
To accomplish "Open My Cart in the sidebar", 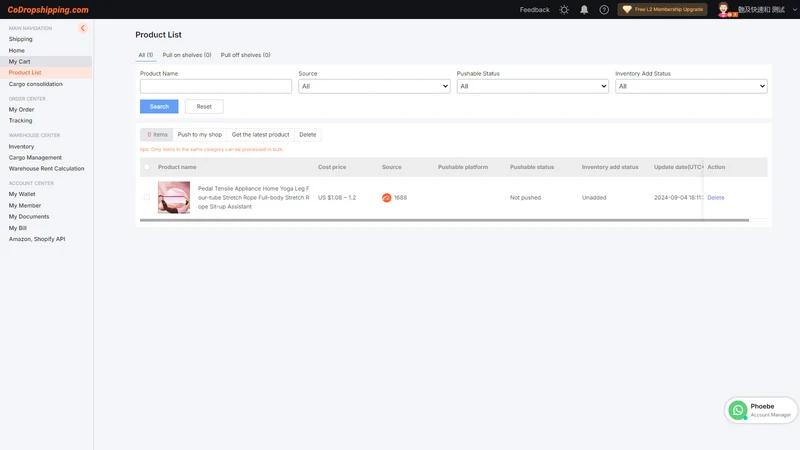I will [19, 62].
